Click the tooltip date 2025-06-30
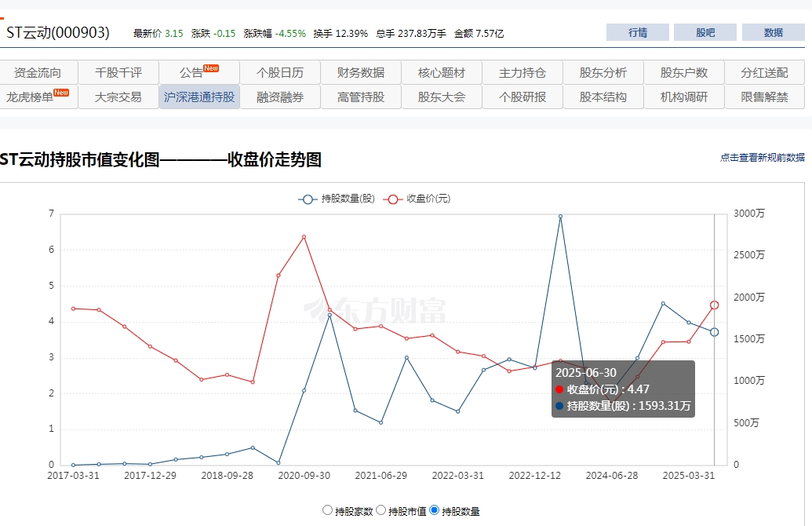 586,373
